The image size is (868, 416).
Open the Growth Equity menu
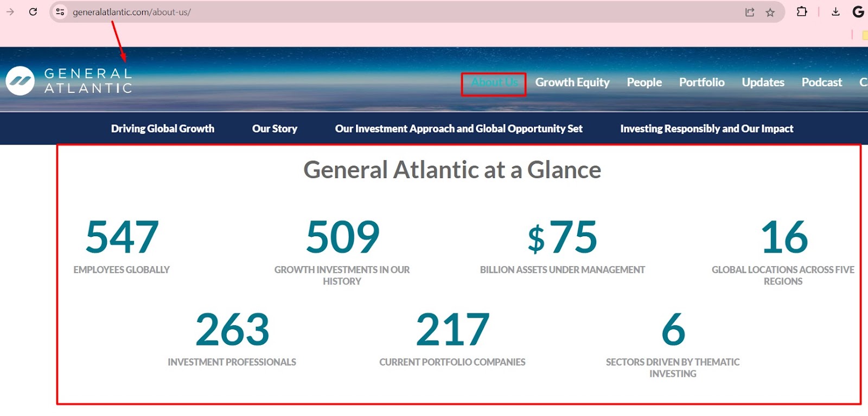[x=572, y=83]
